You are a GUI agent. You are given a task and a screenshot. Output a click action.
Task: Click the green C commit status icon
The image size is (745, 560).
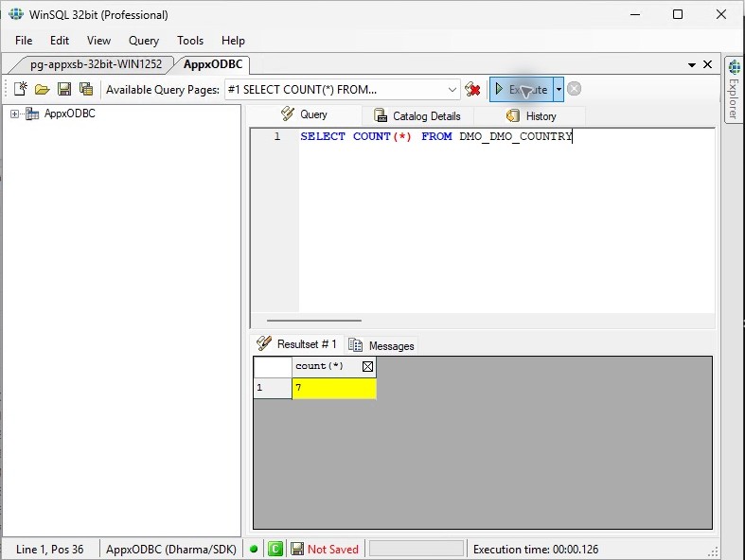click(x=275, y=549)
